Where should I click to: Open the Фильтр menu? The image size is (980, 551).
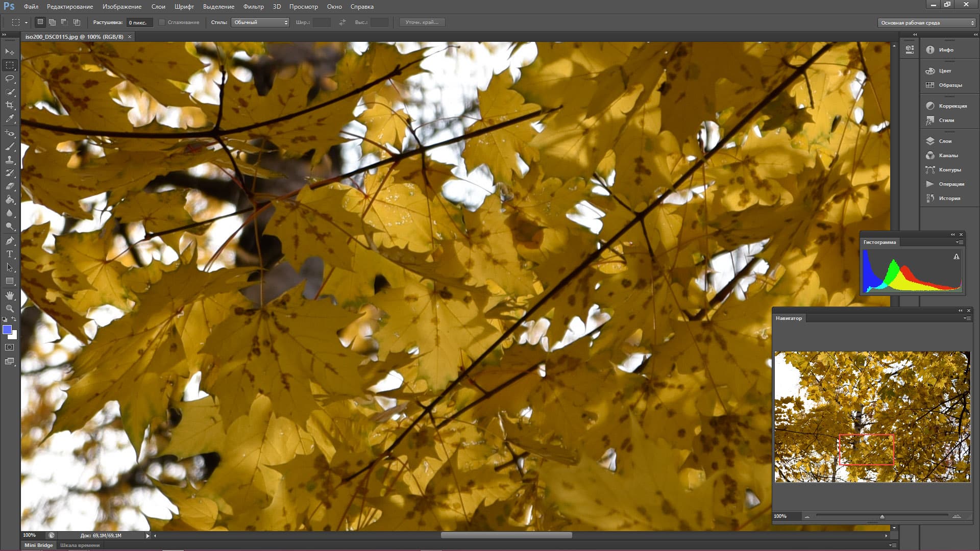(253, 7)
